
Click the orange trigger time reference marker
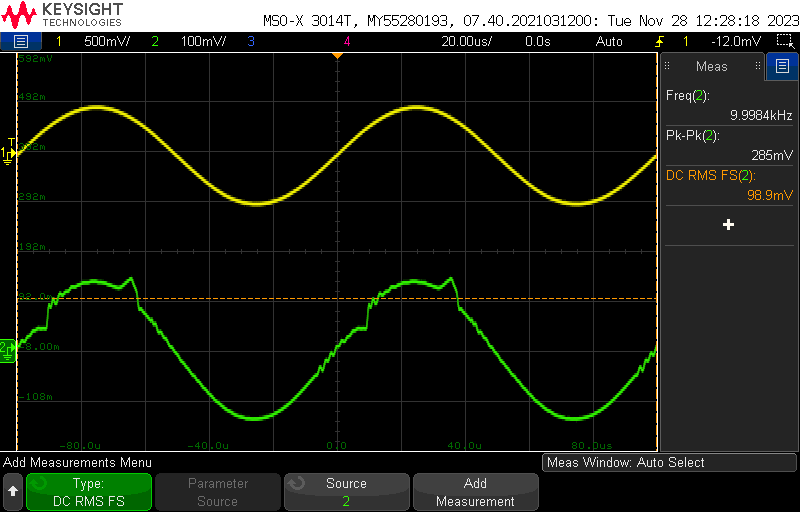[337, 55]
